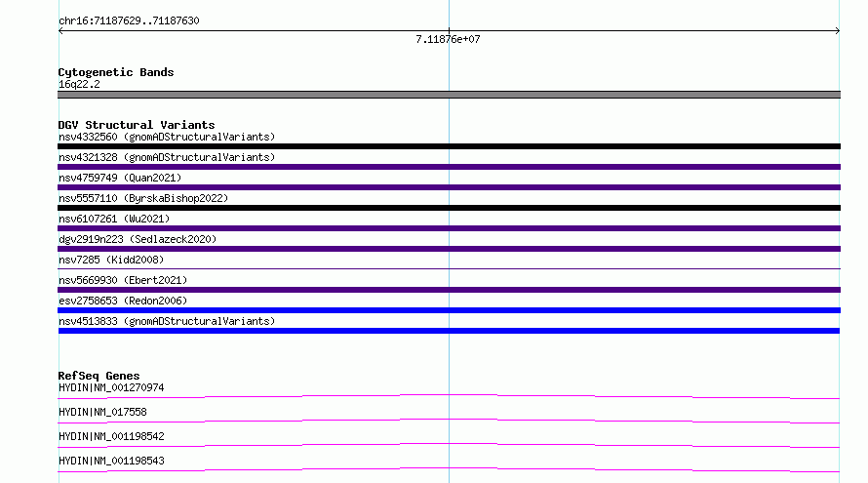This screenshot has width=868, height=483.
Task: Click the black bar under nsv4332560
Action: tap(449, 146)
